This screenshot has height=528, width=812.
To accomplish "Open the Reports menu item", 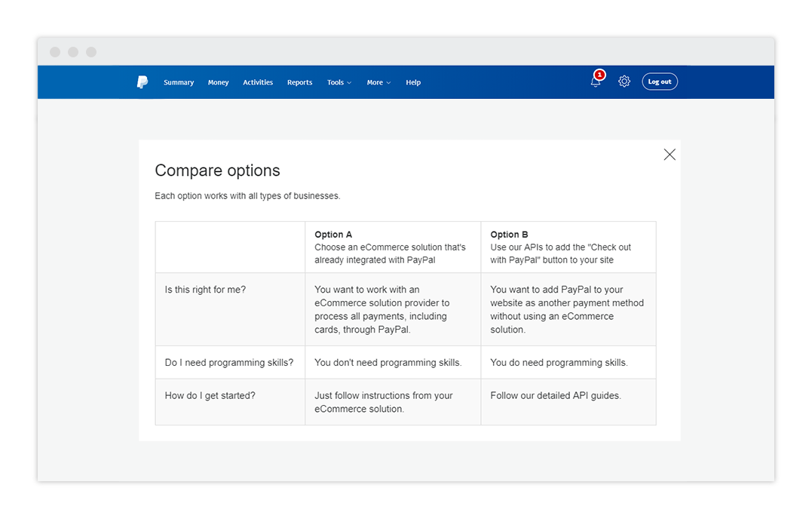I will pyautogui.click(x=300, y=82).
